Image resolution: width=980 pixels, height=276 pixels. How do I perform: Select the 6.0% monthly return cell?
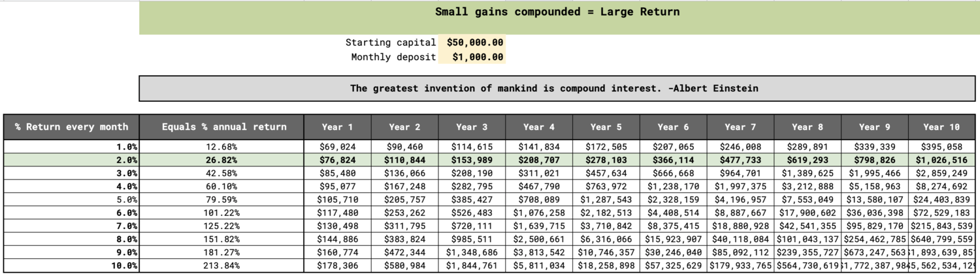click(71, 213)
